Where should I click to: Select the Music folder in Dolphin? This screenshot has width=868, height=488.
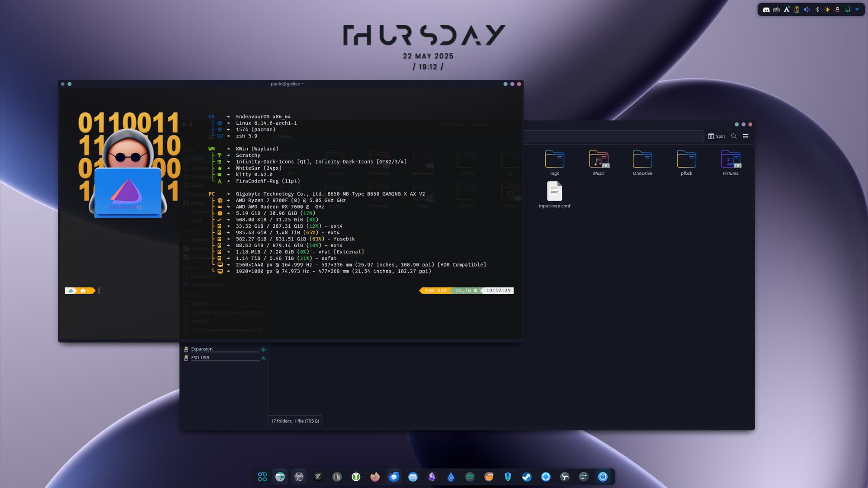pos(599,163)
